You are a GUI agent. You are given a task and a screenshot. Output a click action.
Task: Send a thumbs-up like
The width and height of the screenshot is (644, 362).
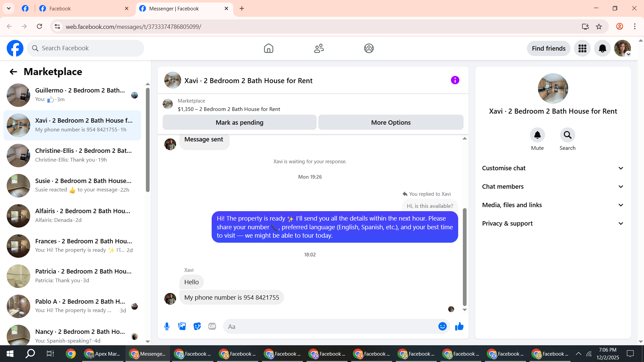click(x=459, y=326)
